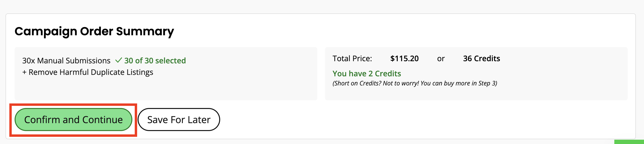This screenshot has width=644, height=144.
Task: Click the 'Short on Credits?' note
Action: click(x=415, y=83)
